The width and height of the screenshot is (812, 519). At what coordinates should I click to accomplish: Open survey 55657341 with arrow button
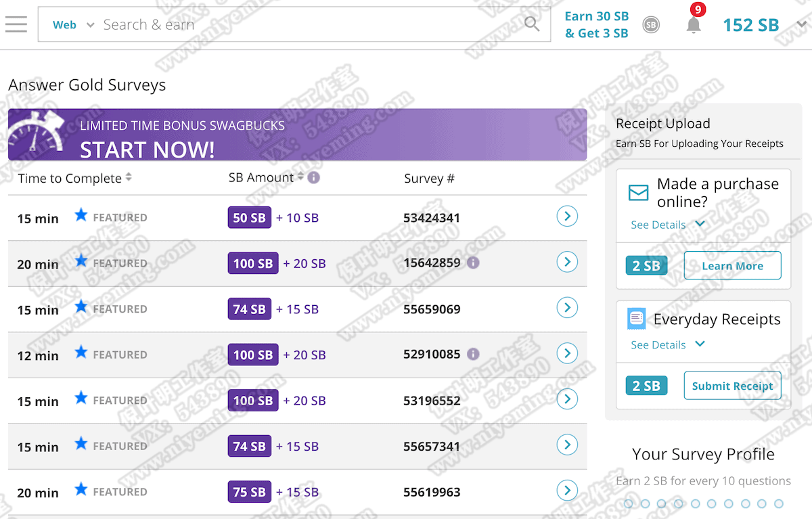point(567,445)
